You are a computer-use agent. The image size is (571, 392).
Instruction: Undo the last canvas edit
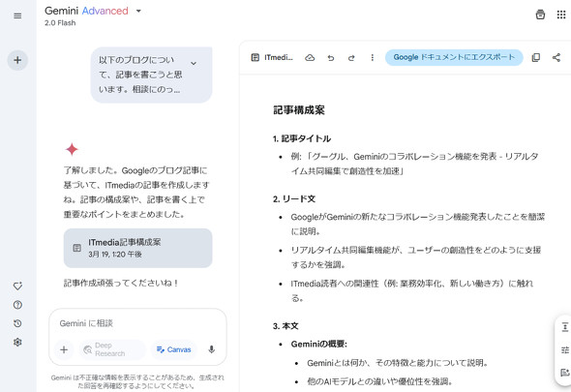point(331,57)
